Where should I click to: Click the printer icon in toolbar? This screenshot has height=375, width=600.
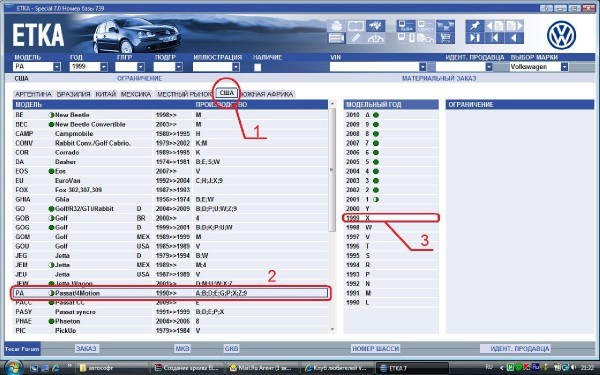pos(336,26)
